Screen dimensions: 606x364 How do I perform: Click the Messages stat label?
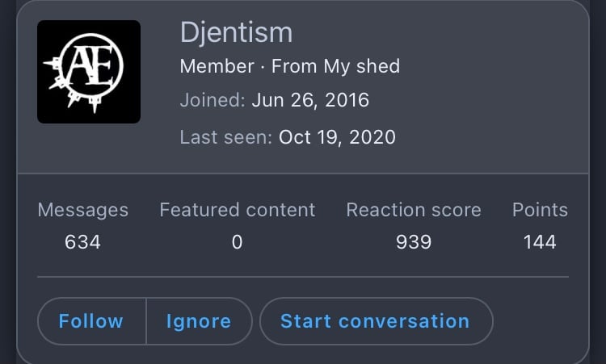point(82,211)
